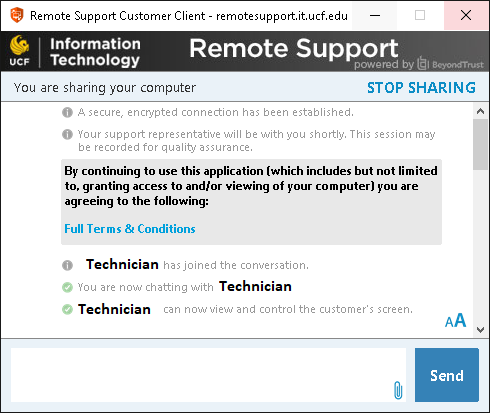Click the UCF Pegasus logo
490x413 pixels.
pyautogui.click(x=19, y=51)
